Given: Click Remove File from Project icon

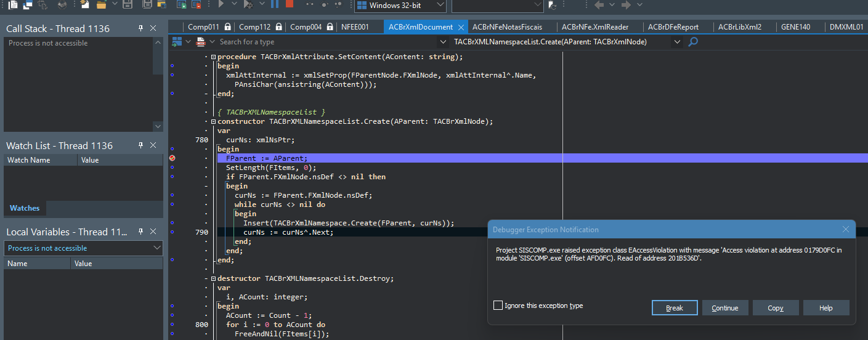Looking at the screenshot, I should pos(197,5).
